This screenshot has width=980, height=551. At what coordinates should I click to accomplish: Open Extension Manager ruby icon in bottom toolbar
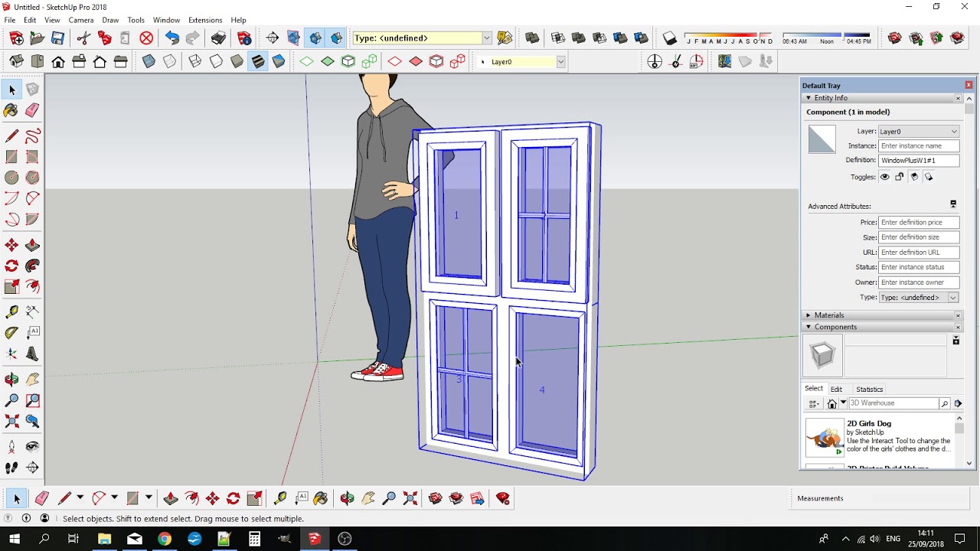(503, 498)
